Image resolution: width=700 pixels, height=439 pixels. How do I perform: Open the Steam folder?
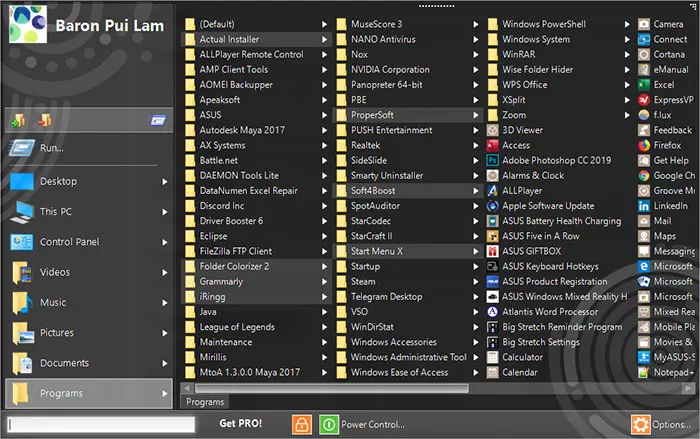[406, 282]
